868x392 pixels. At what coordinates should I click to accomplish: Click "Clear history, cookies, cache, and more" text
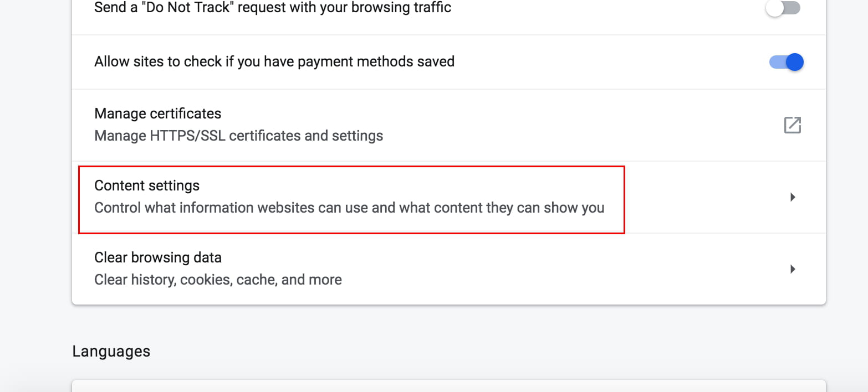click(x=218, y=280)
